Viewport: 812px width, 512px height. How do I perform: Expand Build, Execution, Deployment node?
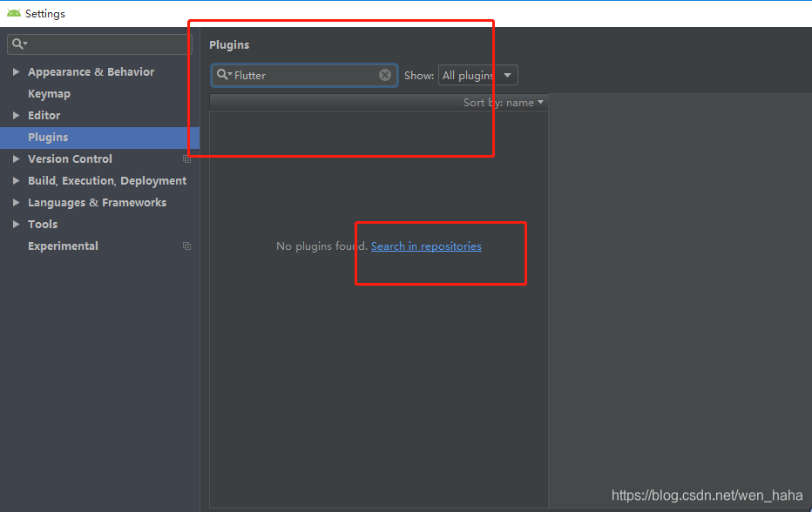(x=16, y=180)
